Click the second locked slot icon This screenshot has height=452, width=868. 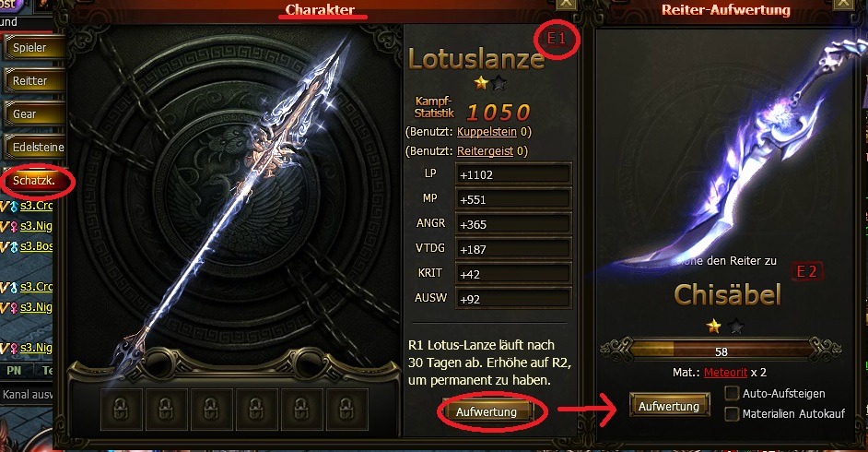coord(166,410)
